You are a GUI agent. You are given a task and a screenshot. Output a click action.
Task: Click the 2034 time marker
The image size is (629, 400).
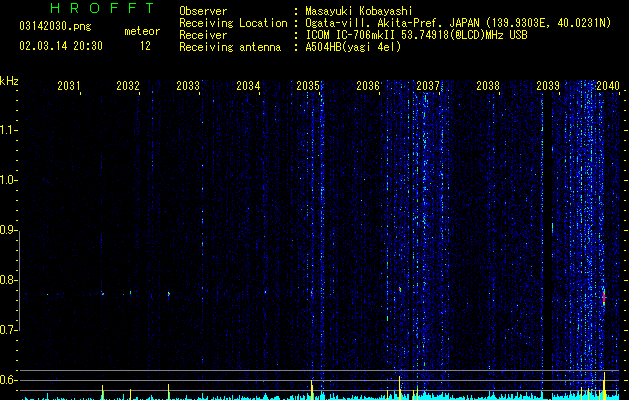pyautogui.click(x=248, y=86)
